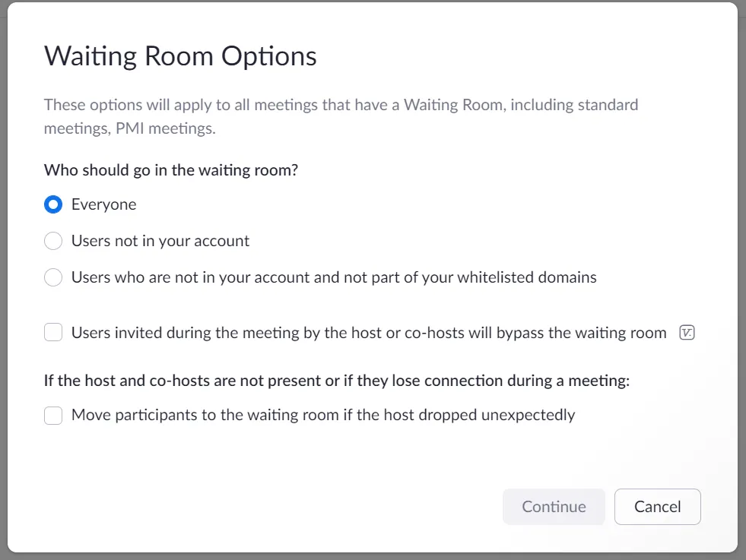This screenshot has width=746, height=560.
Task: Check Move participants to the waiting room box
Action: pyautogui.click(x=53, y=416)
